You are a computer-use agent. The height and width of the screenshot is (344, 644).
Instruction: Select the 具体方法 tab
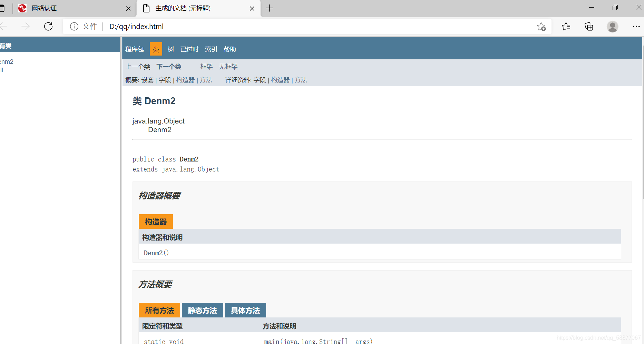[245, 310]
